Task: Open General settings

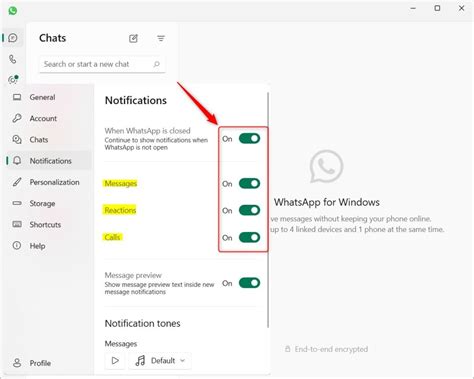Action: click(49, 97)
